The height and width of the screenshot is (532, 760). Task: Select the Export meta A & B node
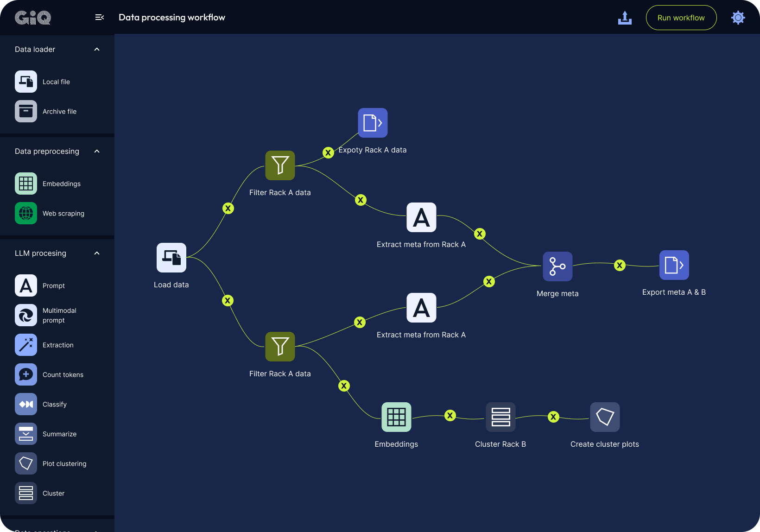(674, 265)
